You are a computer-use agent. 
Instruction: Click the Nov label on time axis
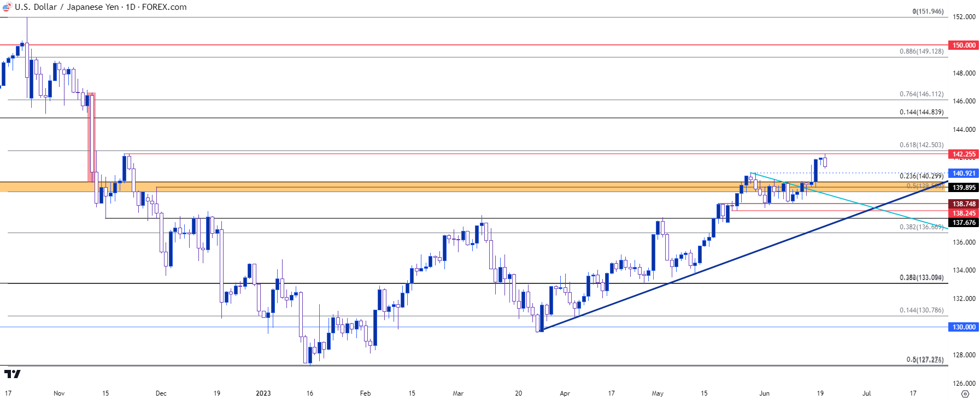pos(59,393)
